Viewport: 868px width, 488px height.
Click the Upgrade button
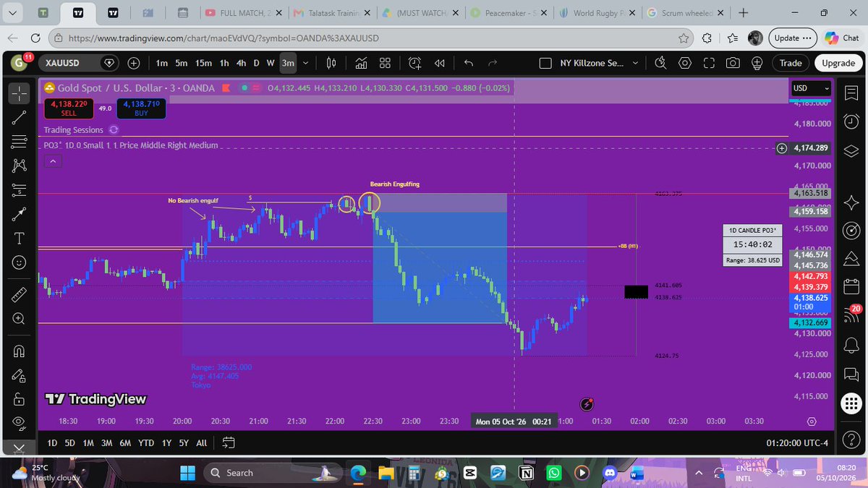[x=838, y=63]
